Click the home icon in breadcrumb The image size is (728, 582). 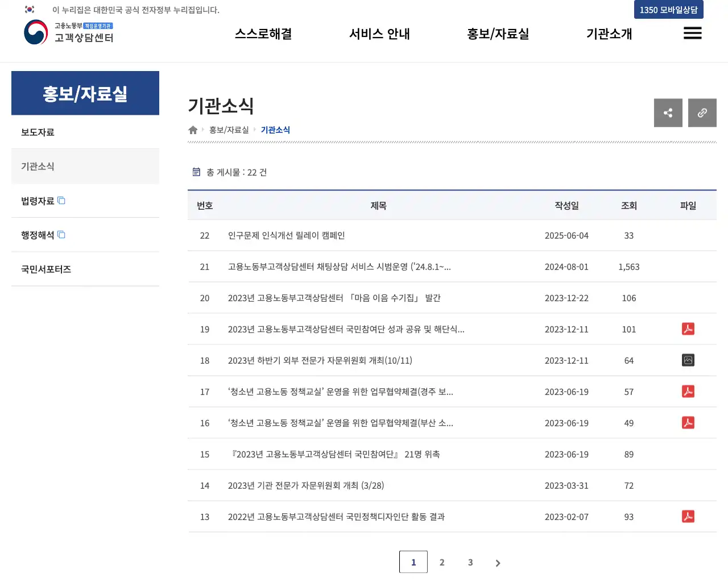[192, 130]
